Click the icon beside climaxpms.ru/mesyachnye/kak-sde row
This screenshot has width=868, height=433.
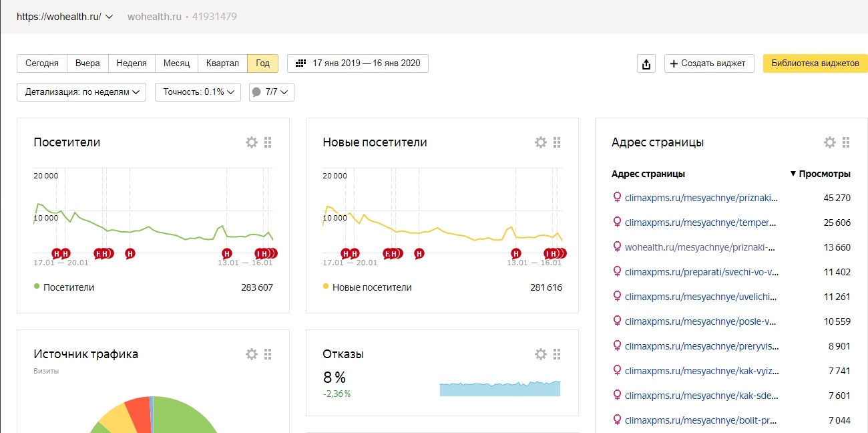coord(617,396)
